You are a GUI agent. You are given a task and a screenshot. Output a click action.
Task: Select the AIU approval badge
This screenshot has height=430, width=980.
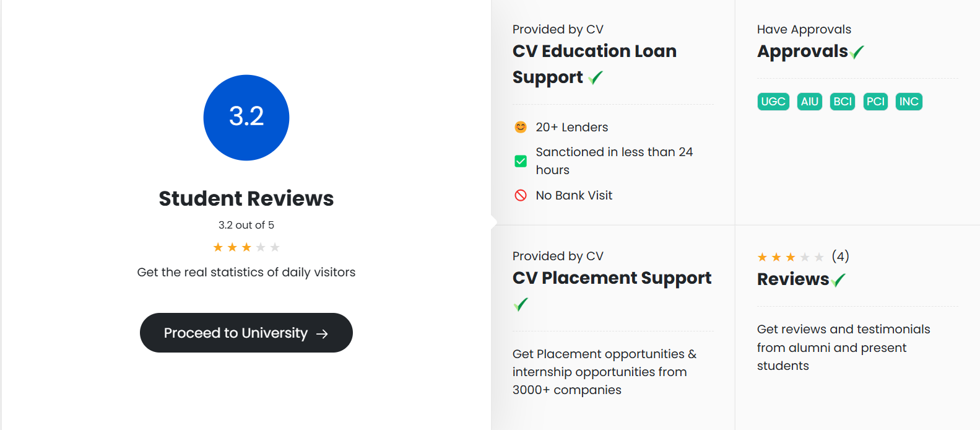pos(810,102)
